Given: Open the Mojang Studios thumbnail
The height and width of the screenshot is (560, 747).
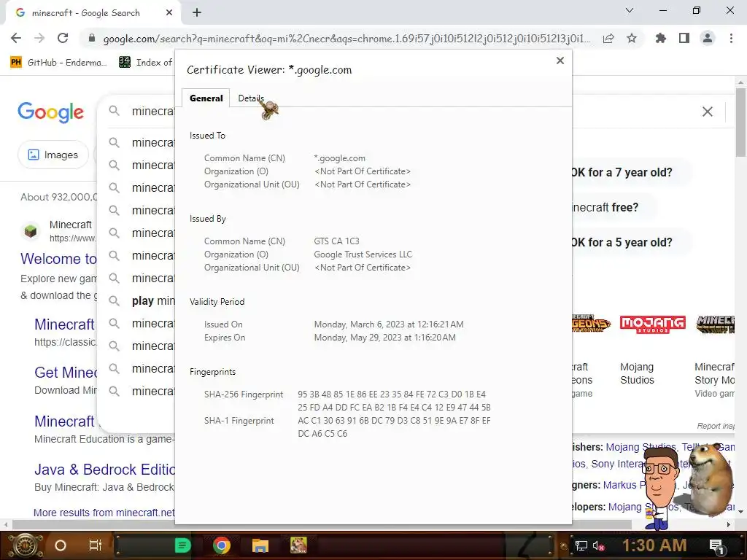Looking at the screenshot, I should pos(653,324).
